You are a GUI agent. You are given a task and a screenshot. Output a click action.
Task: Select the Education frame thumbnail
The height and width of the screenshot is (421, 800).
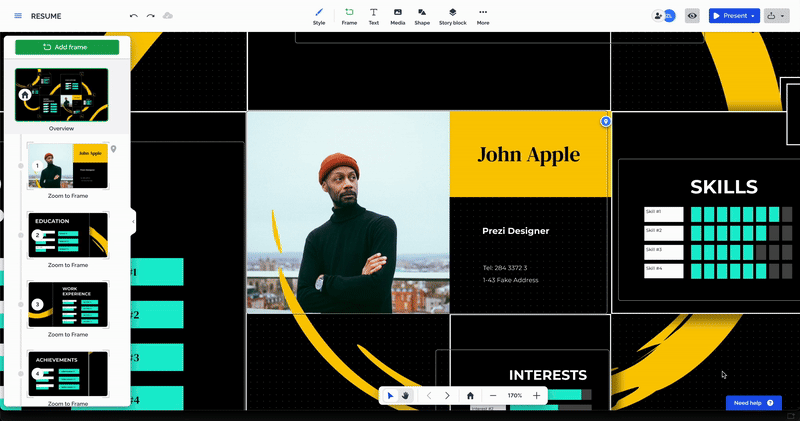68,235
